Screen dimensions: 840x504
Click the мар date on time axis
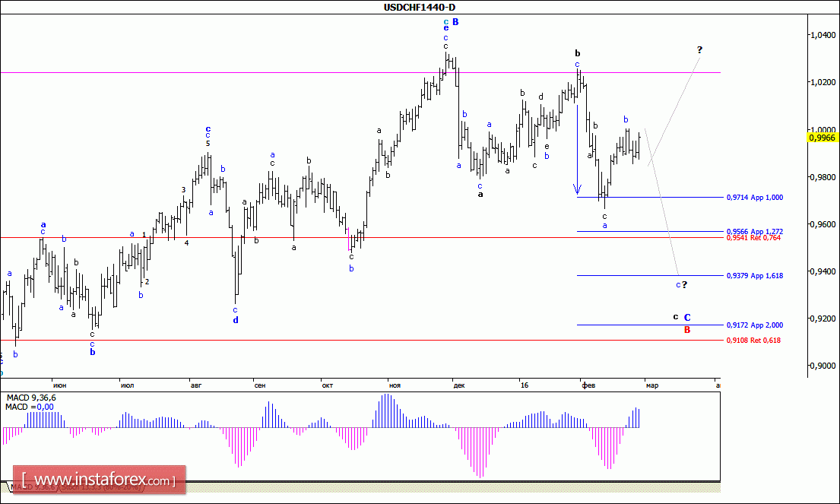pyautogui.click(x=652, y=385)
